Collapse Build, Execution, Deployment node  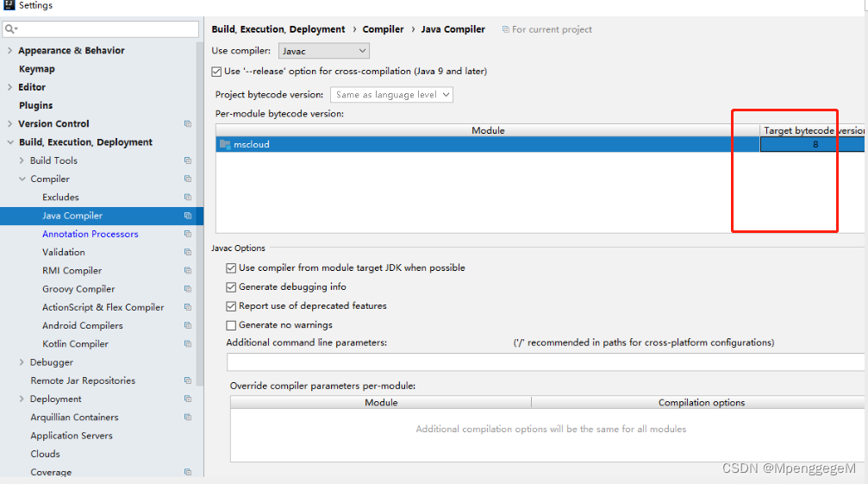pos(10,142)
